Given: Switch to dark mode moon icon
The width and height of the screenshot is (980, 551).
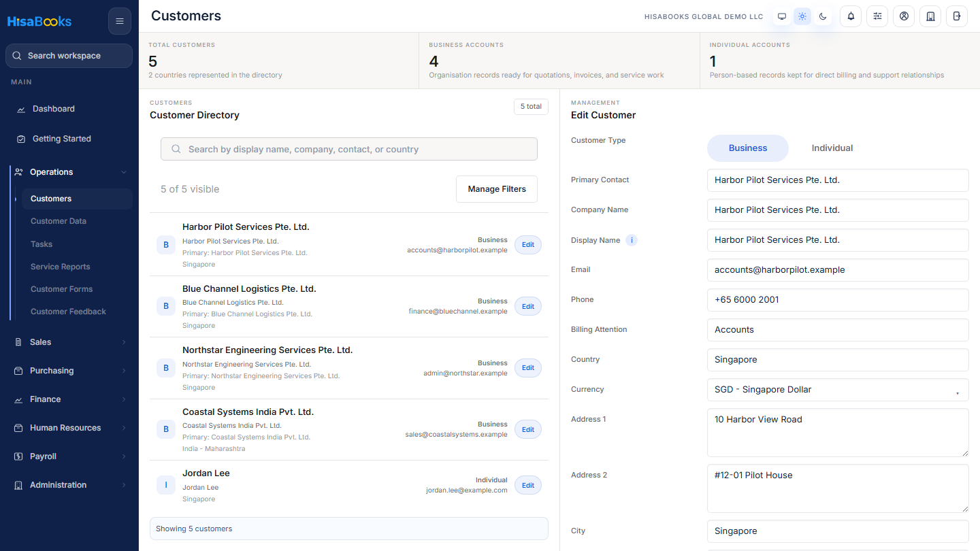Looking at the screenshot, I should 823,16.
